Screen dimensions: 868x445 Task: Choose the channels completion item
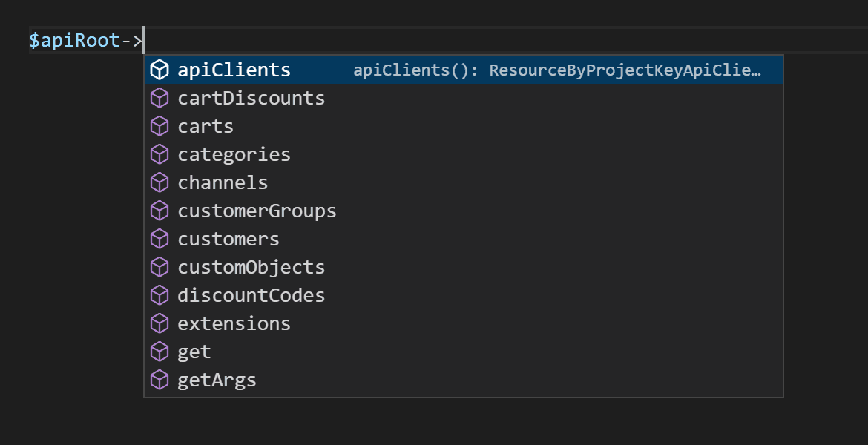tap(223, 182)
